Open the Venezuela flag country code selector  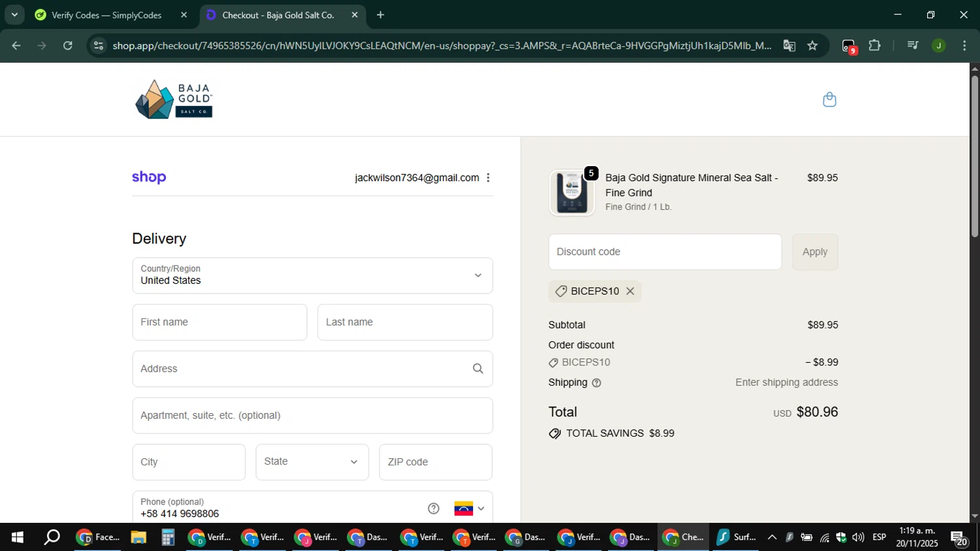[469, 509]
